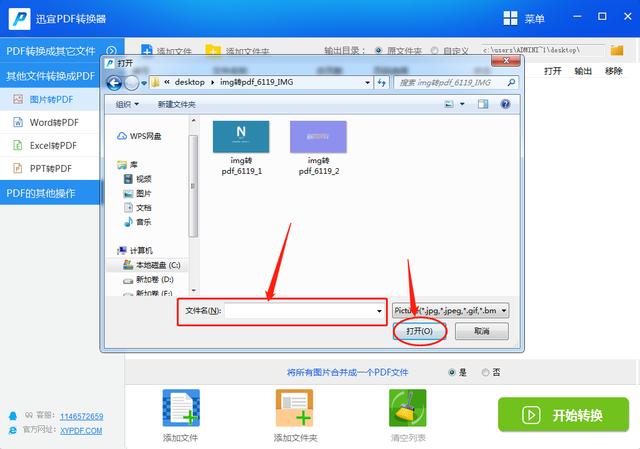The width and height of the screenshot is (640, 449).
Task: Click img转pdf_6119_IMG breadcrumb segment
Action: [256, 82]
